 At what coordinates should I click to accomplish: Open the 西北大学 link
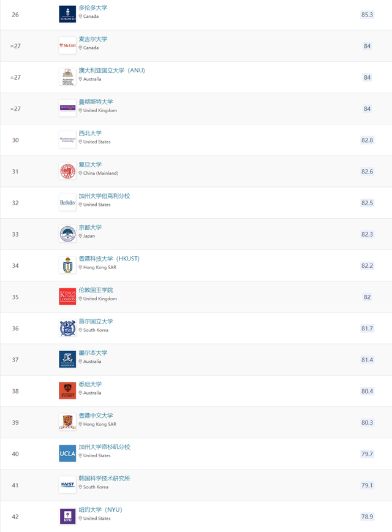pos(90,134)
